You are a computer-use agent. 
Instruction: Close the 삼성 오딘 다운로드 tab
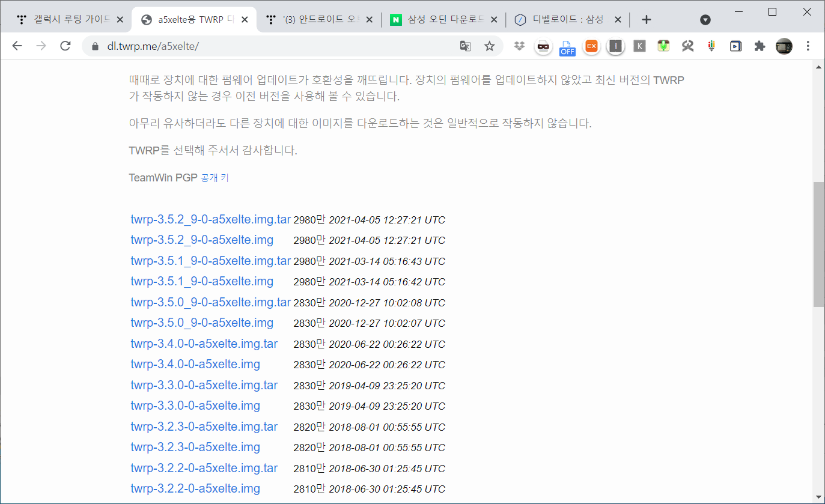click(494, 20)
